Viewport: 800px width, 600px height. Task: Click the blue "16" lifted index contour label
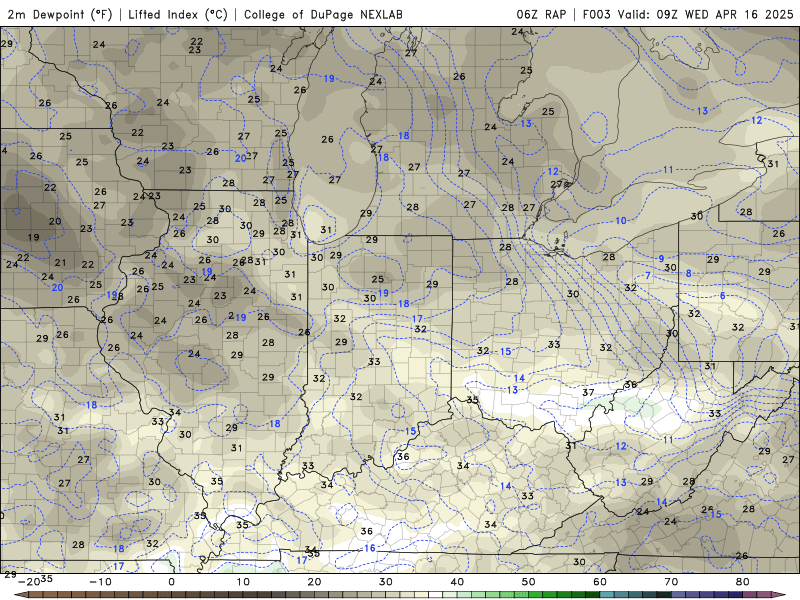click(369, 548)
